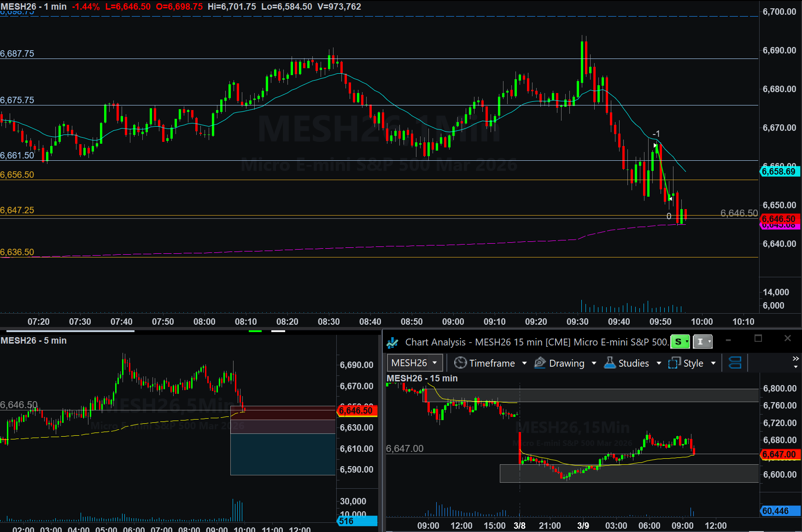The image size is (802, 532).
Task: Open the Timeframe dropdown menu
Action: 491,363
